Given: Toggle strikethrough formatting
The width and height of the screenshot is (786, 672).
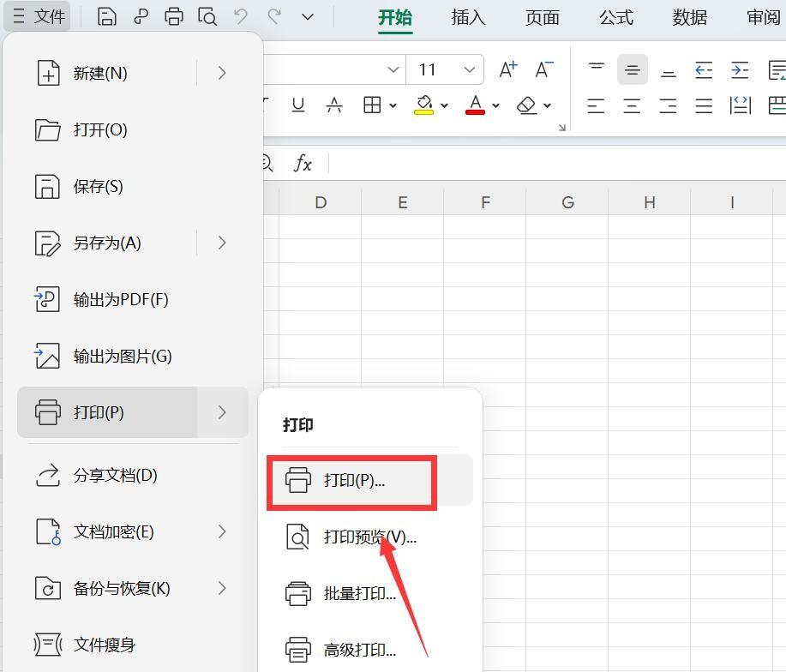Looking at the screenshot, I should (334, 105).
